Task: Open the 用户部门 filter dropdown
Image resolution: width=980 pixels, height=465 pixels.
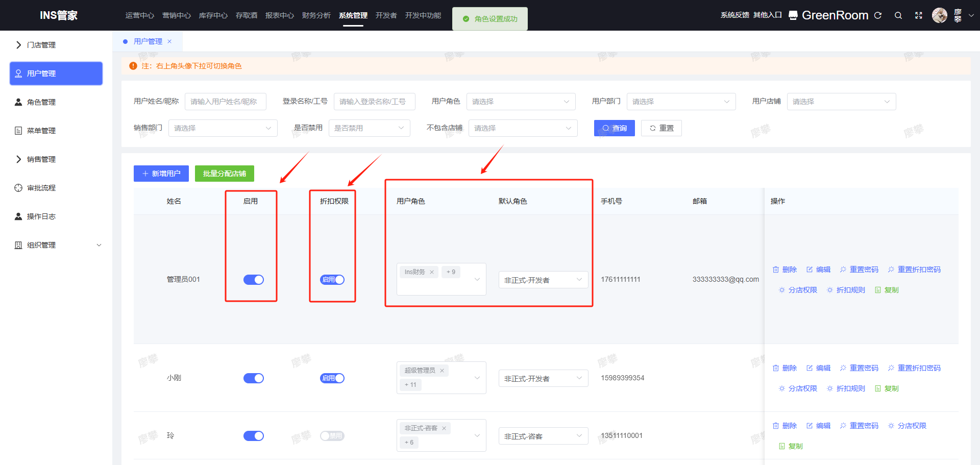Action: point(681,102)
